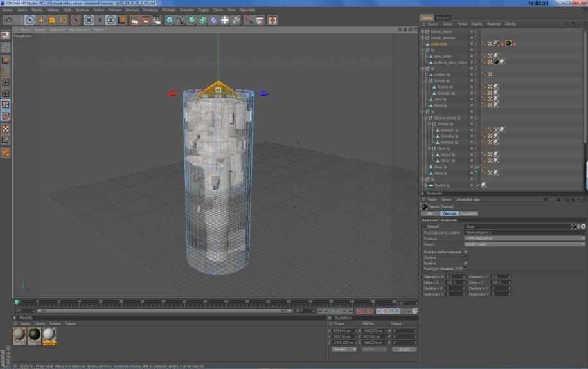The width and height of the screenshot is (588, 369).
Task: Select the Scale tool
Action: pos(52,21)
